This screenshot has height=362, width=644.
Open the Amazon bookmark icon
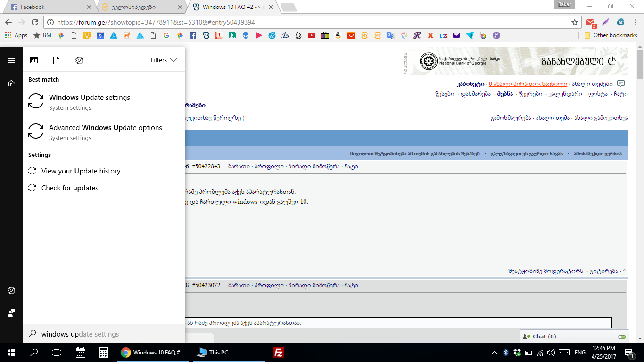click(338, 35)
